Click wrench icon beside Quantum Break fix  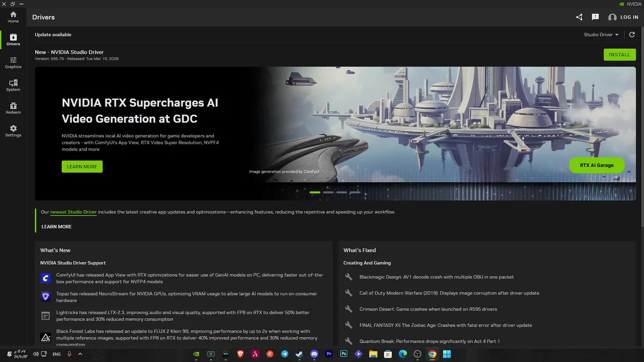[x=349, y=341]
